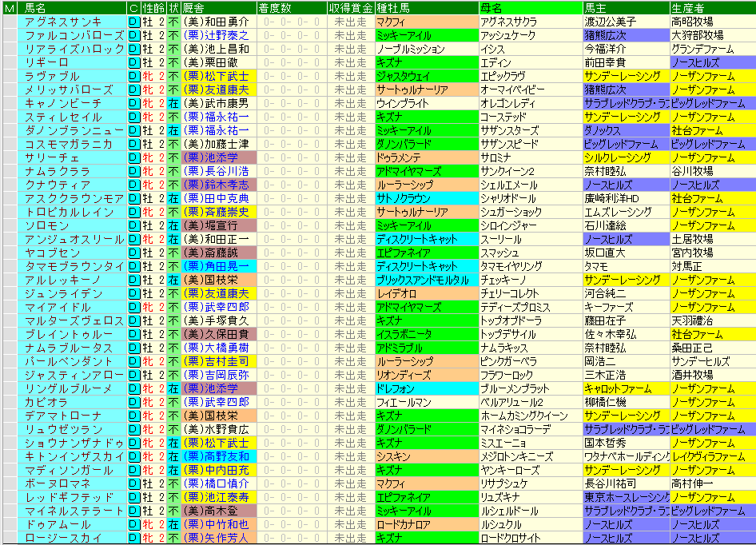Image resolution: width=756 pixels, height=545 pixels.
Task: Sort by the 馬名 column header
Action: click(72, 8)
